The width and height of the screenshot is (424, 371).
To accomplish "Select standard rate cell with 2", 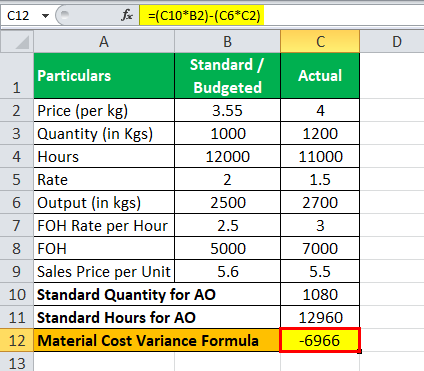I will tap(227, 179).
